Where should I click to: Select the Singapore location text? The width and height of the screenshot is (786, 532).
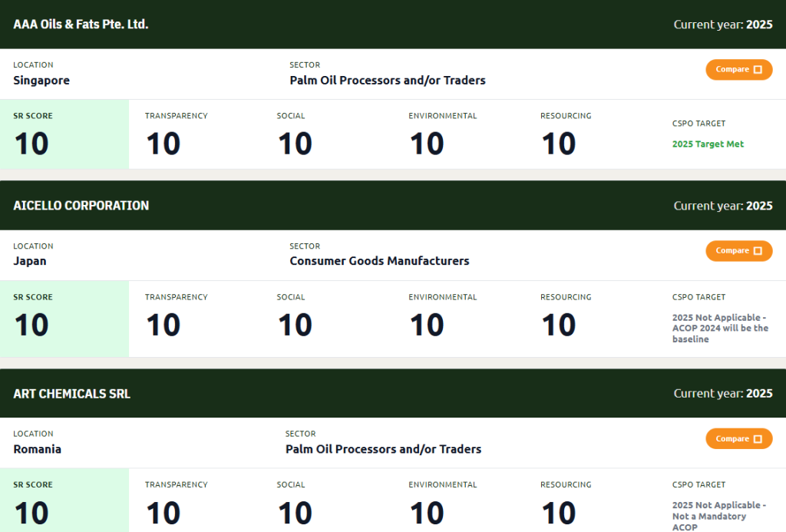click(x=41, y=81)
